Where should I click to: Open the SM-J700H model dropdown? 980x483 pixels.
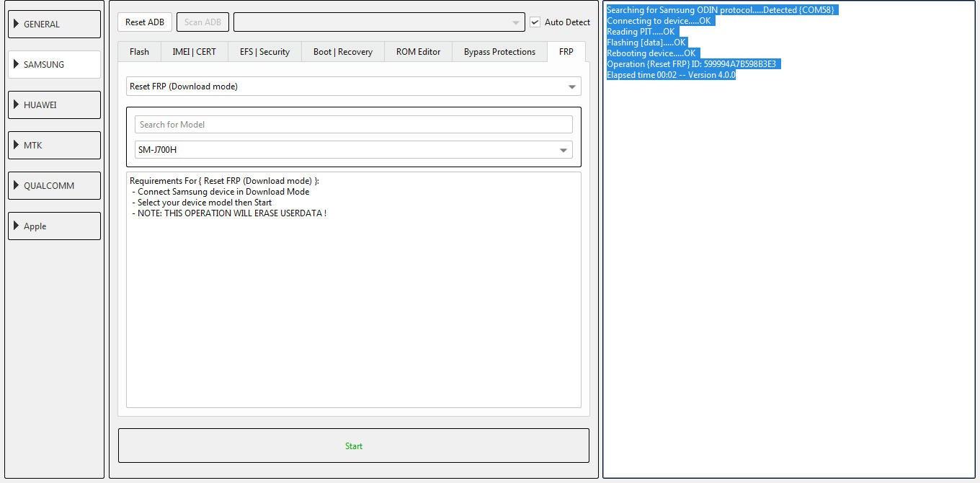click(x=354, y=150)
